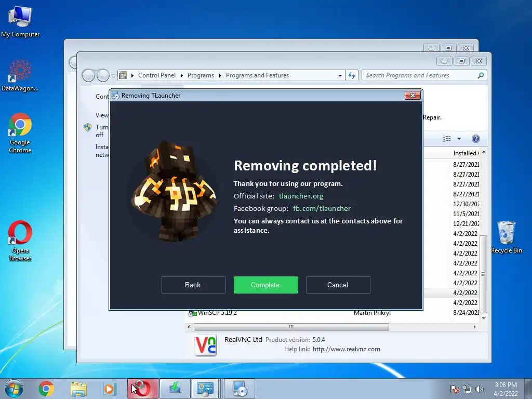This screenshot has height=399, width=532.
Task: Expand arrow before Control Panel breadcrumb
Action: (x=132, y=76)
